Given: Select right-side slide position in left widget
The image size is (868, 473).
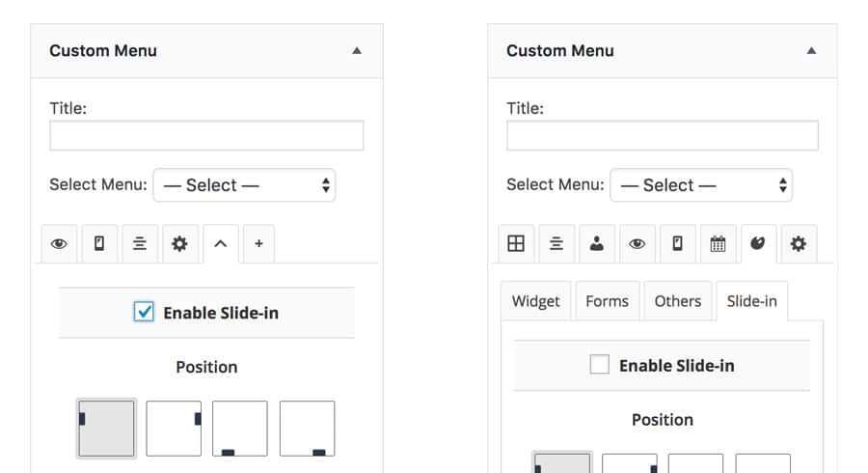Looking at the screenshot, I should (x=174, y=429).
